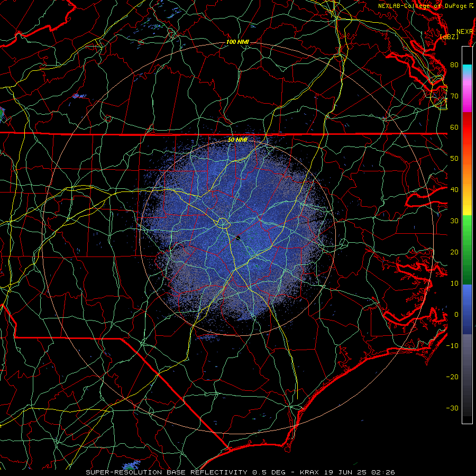Click the "NEXR" label at the right edge
Image resolution: width=476 pixels, height=476 pixels.
(465, 32)
